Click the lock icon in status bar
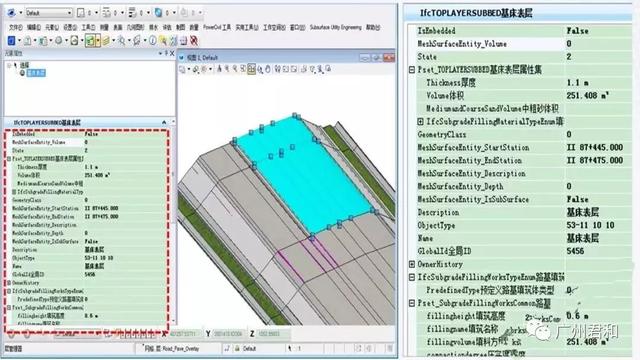 237,349
